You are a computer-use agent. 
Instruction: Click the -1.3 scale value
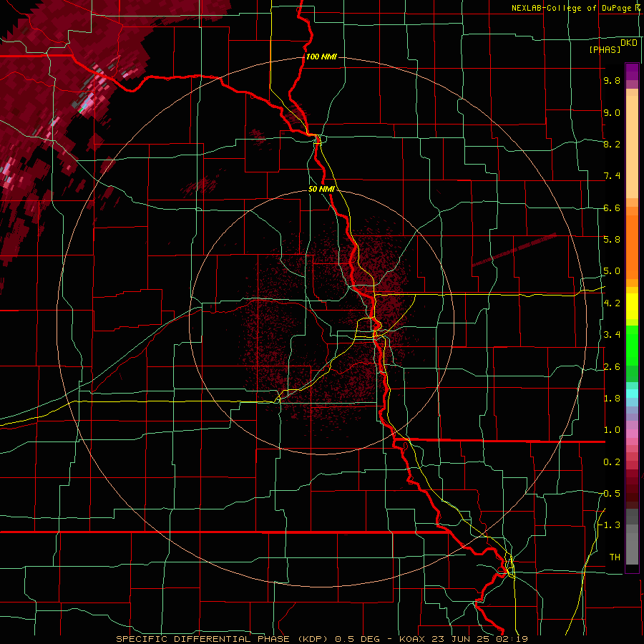[611, 525]
